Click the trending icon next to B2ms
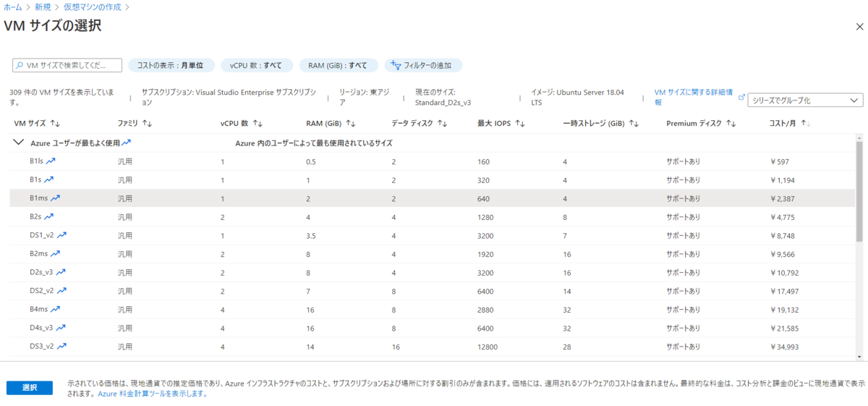868x406 pixels. pyautogui.click(x=56, y=253)
